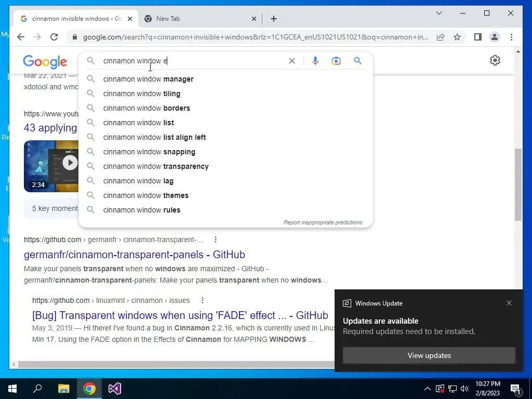Viewport: 532px width, 399px height.
Task: Open the 43 applying video result title
Action: pos(50,128)
